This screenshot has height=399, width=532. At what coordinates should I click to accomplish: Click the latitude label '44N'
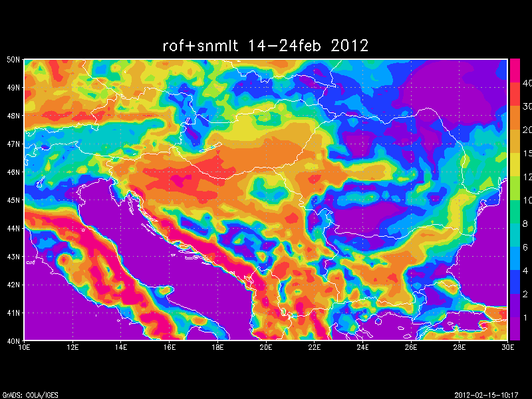[x=13, y=228]
